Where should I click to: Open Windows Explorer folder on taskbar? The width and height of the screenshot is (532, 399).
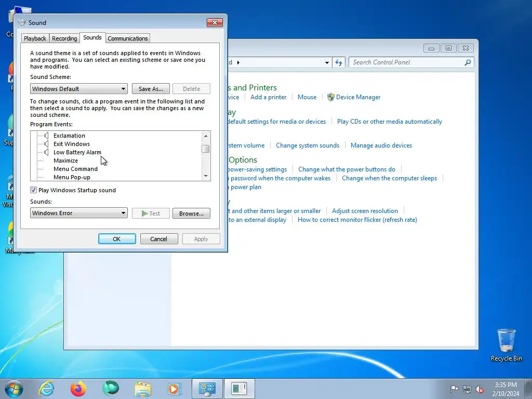pyautogui.click(x=143, y=389)
